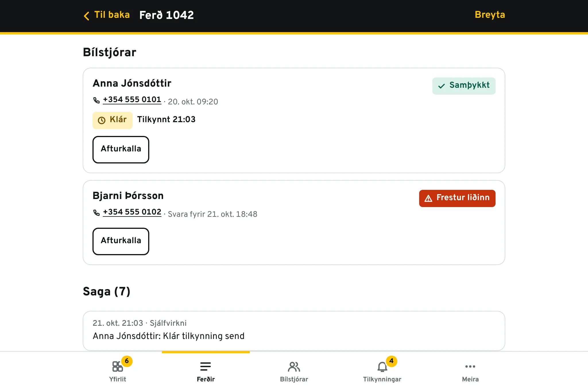Call Anna Jónsdóttir at +354 555 0101

pyautogui.click(x=132, y=100)
